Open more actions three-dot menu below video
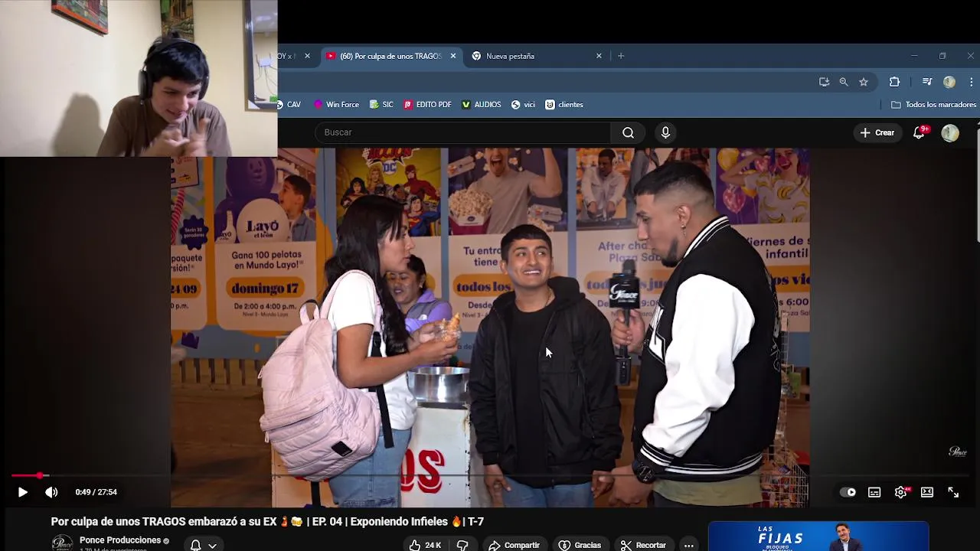The width and height of the screenshot is (980, 551). 689,545
